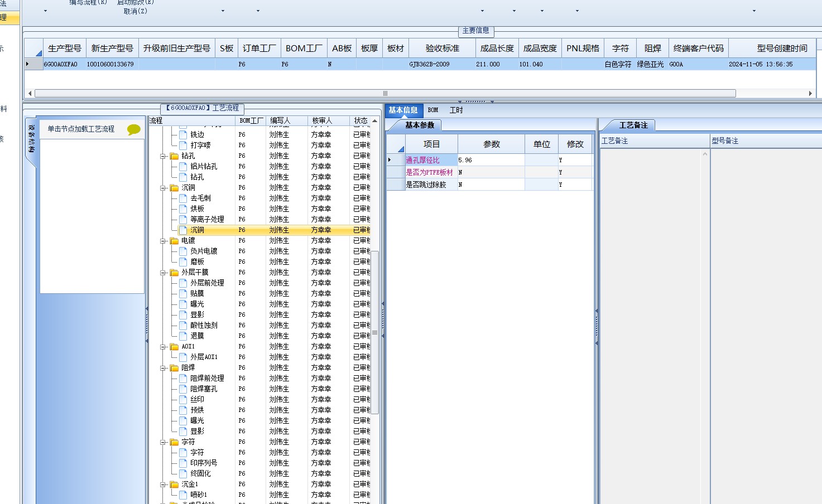Screen dimensions: 822x504
Task: Select the 阻焊前处理 step
Action: (x=207, y=378)
